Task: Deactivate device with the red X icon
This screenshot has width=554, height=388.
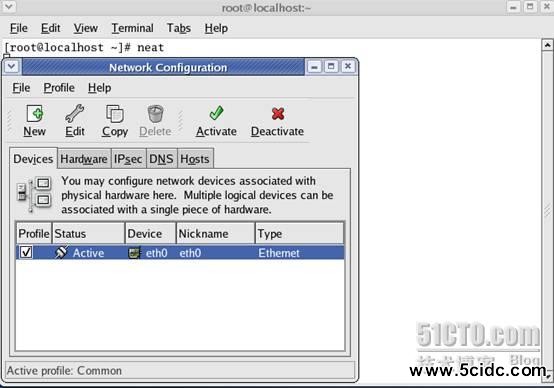Action: 278,114
